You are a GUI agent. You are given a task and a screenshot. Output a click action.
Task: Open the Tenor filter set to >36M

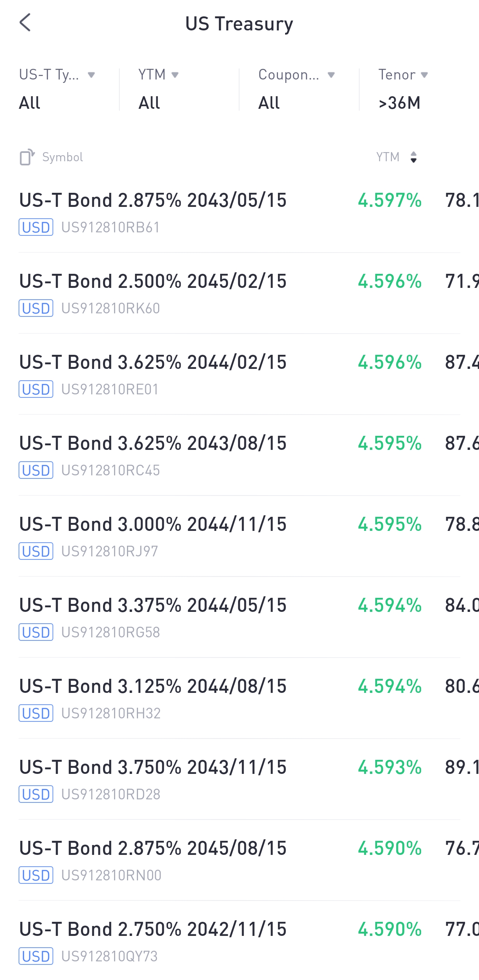[x=403, y=88]
